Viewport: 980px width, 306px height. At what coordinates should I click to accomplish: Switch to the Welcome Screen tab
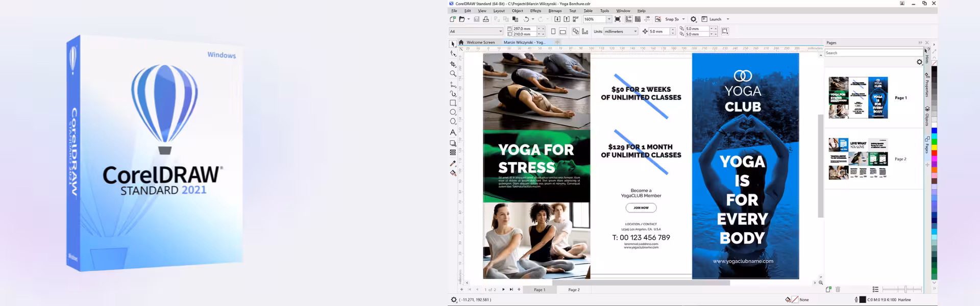pyautogui.click(x=480, y=42)
